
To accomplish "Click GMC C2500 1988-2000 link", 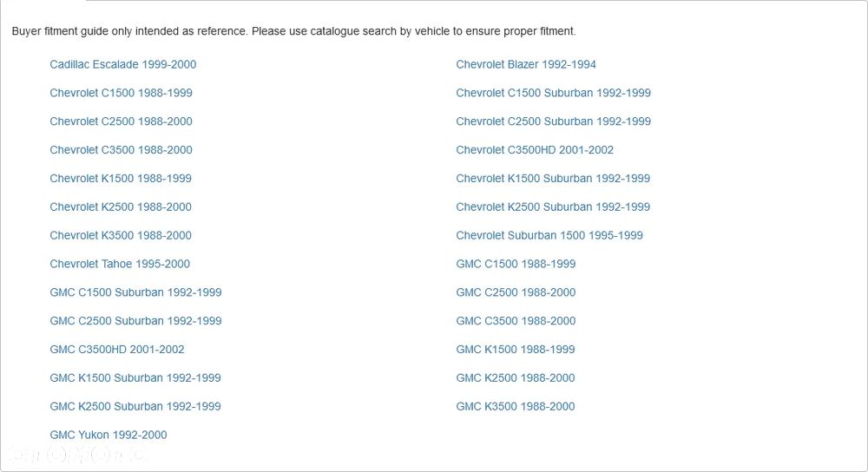I will pos(516,292).
